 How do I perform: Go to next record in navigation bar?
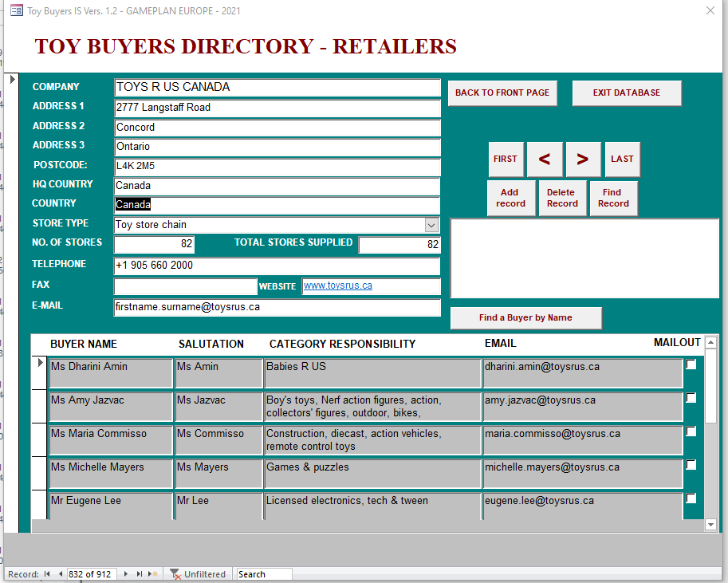coord(125,574)
